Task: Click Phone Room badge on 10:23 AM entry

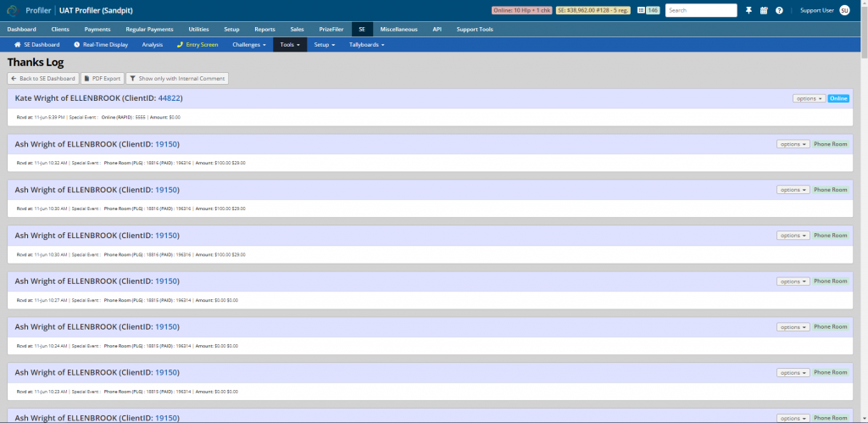Action: (831, 373)
